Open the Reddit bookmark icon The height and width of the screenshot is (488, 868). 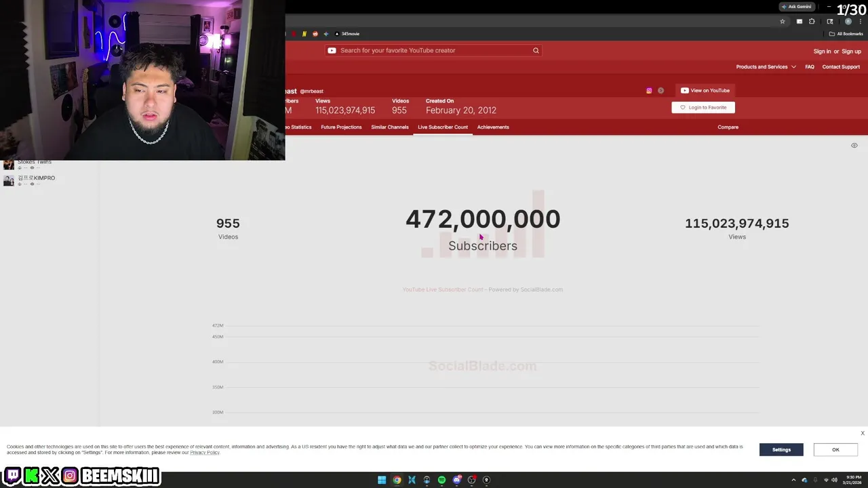coord(315,34)
